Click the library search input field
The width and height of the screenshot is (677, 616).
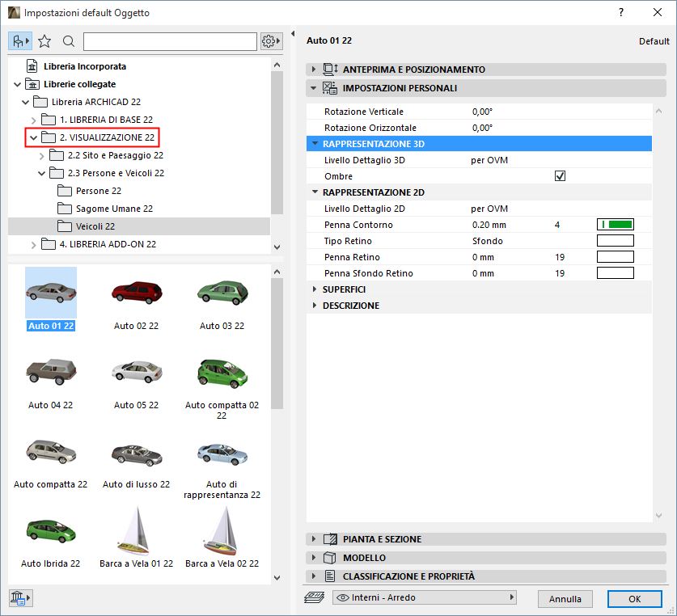click(169, 40)
